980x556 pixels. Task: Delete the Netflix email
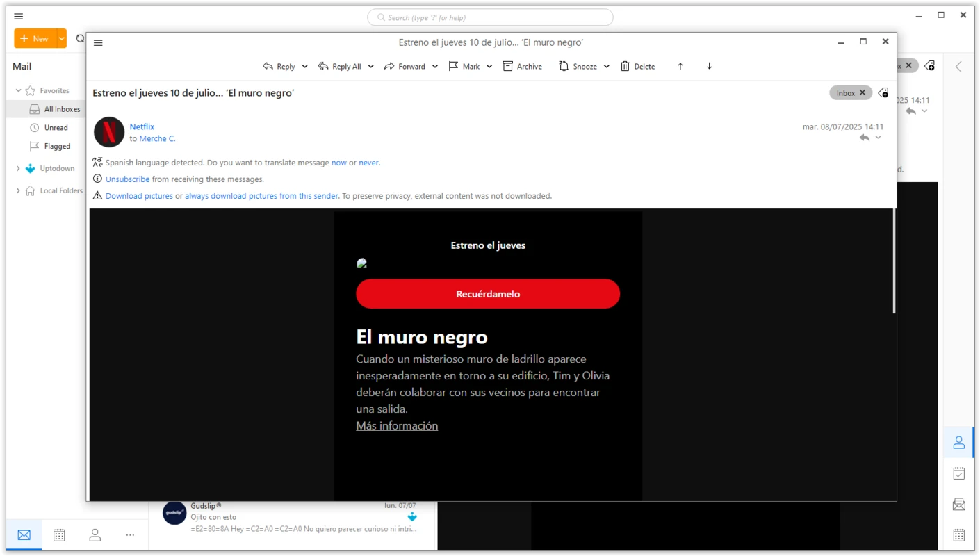pos(637,66)
